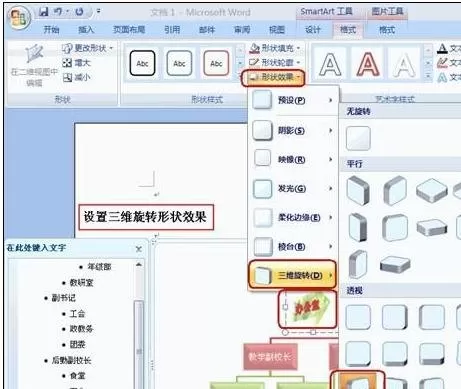Open the 插入 ribbon tab
Image resolution: width=461 pixels, height=389 pixels.
(x=86, y=30)
